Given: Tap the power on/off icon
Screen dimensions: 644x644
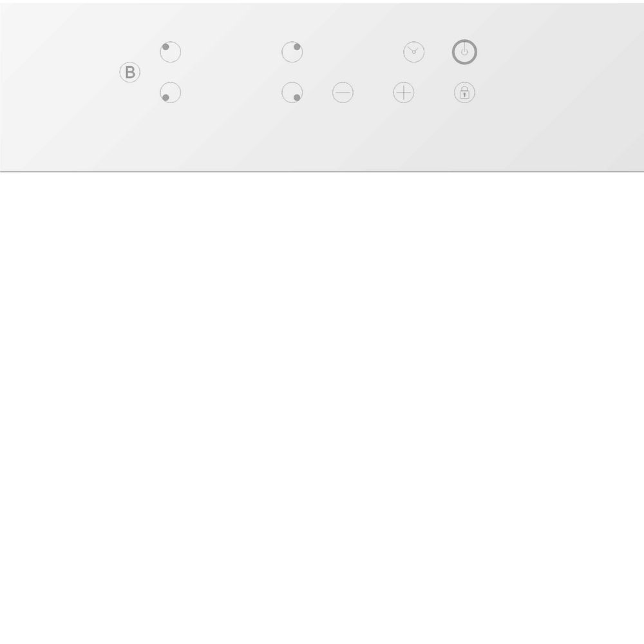Looking at the screenshot, I should (x=464, y=52).
